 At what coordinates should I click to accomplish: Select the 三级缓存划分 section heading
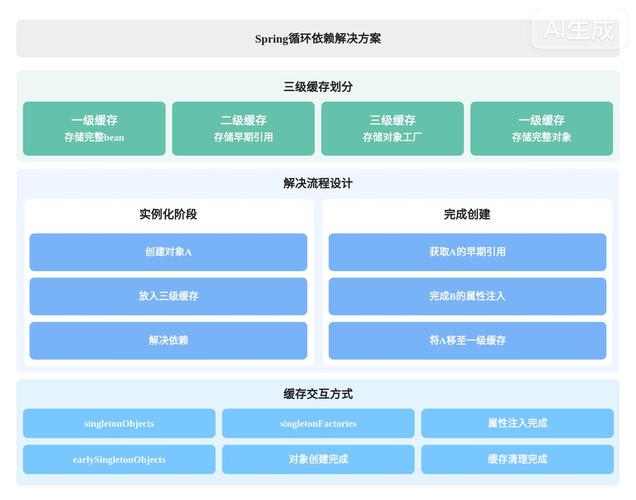318,87
